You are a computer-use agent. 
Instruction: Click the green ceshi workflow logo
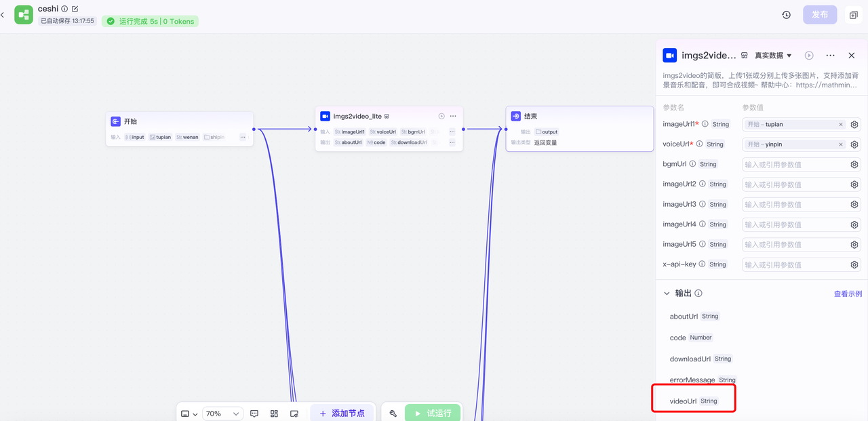pos(24,14)
